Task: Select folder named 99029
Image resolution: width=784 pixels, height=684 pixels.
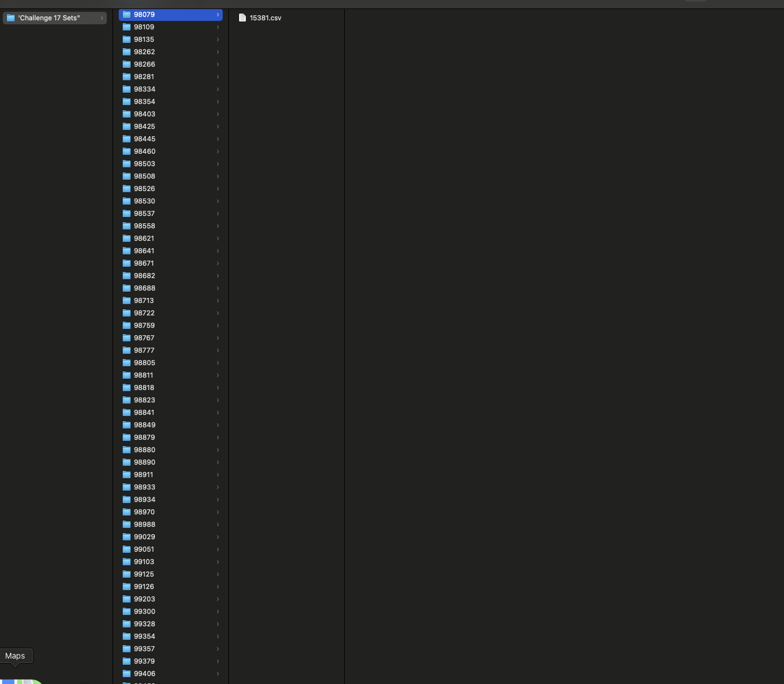Action: (x=145, y=537)
